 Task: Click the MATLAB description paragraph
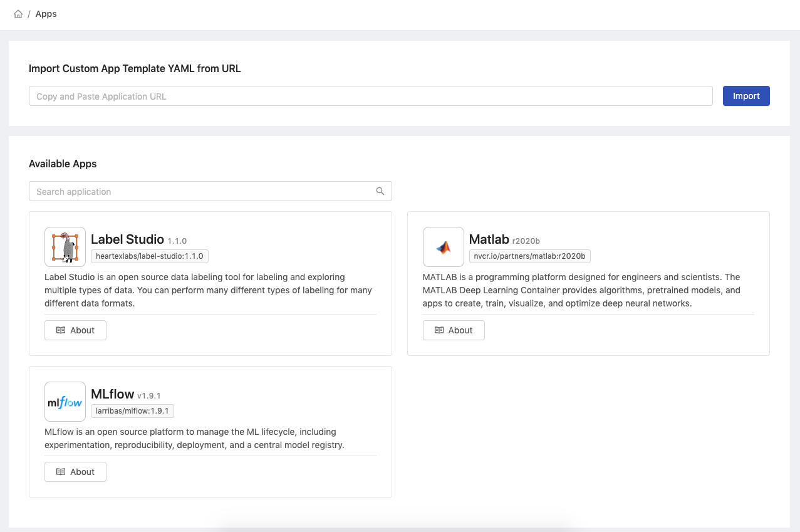(582, 290)
